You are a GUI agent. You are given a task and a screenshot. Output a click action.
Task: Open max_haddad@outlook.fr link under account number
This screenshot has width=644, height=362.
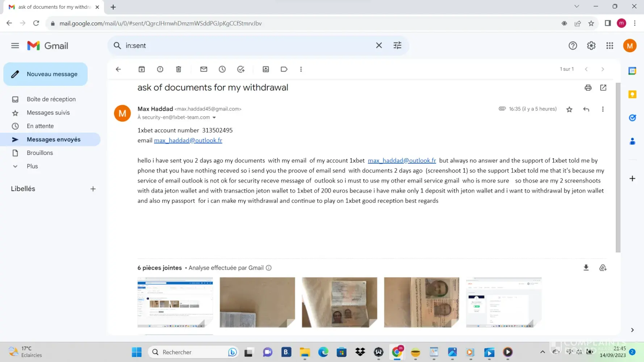coord(188,140)
